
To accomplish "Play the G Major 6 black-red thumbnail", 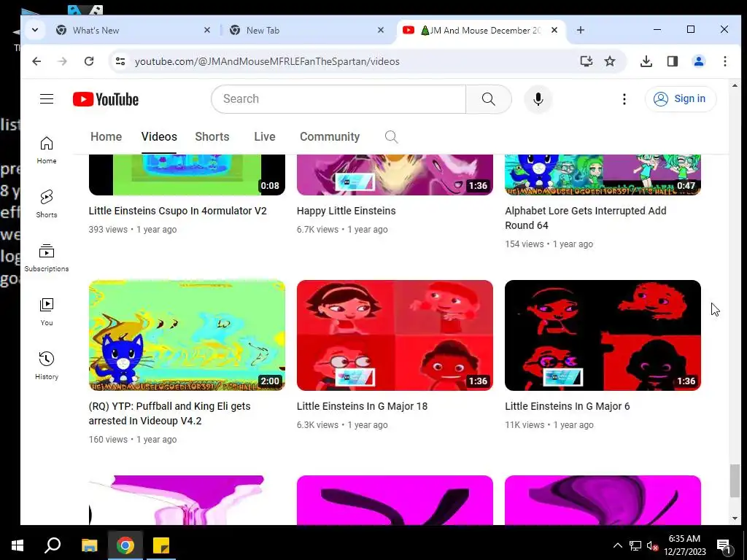I will 603,335.
